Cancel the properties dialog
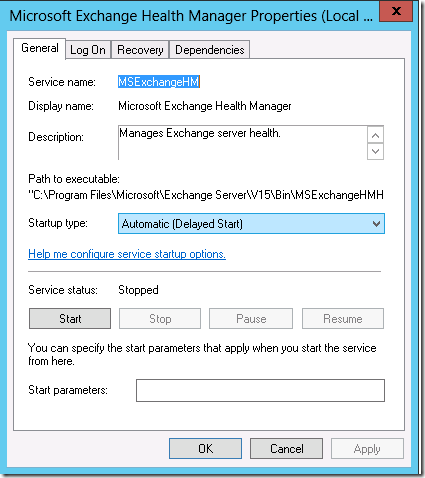The height and width of the screenshot is (478, 425). click(x=287, y=449)
